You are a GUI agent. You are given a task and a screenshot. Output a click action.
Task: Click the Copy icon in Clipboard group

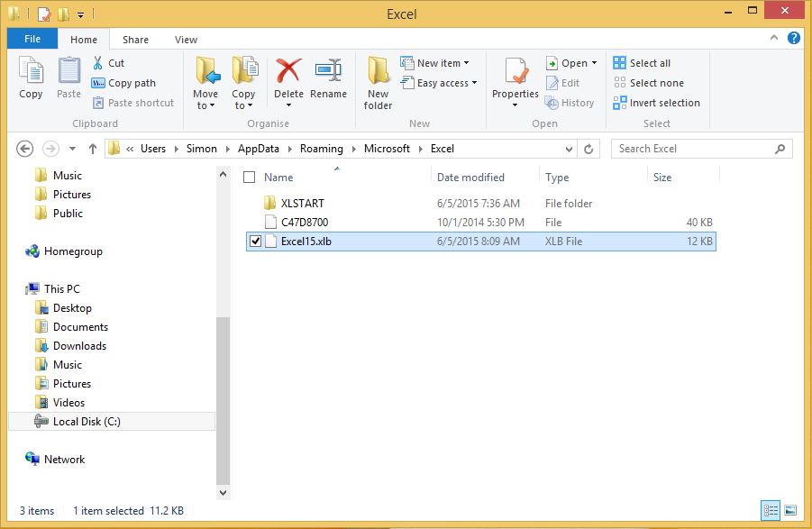pyautogui.click(x=31, y=78)
